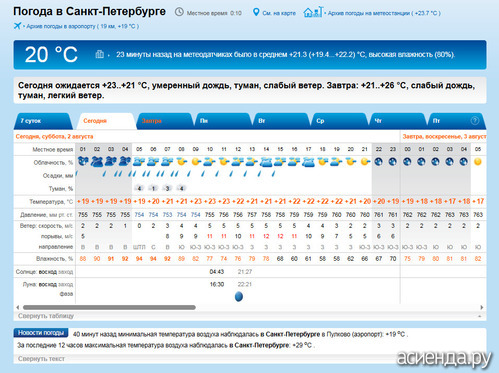Click sun icon for tomorrow hour 05
499x373 pixels.
(x=478, y=162)
